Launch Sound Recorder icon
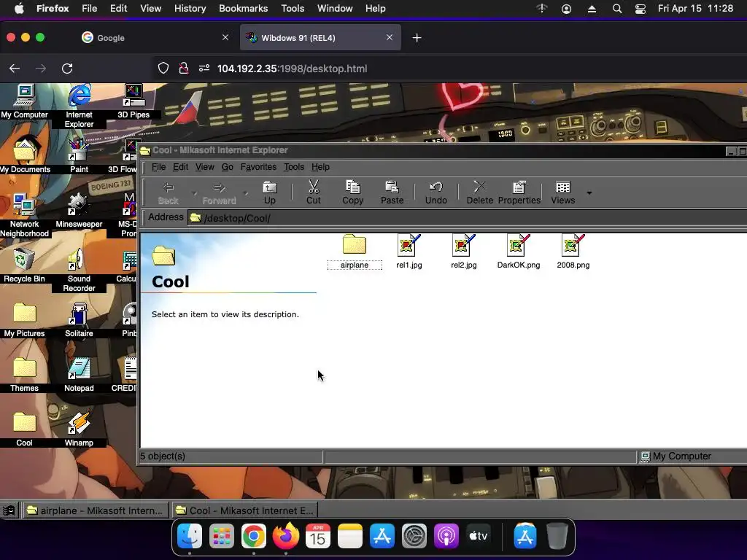 79,270
